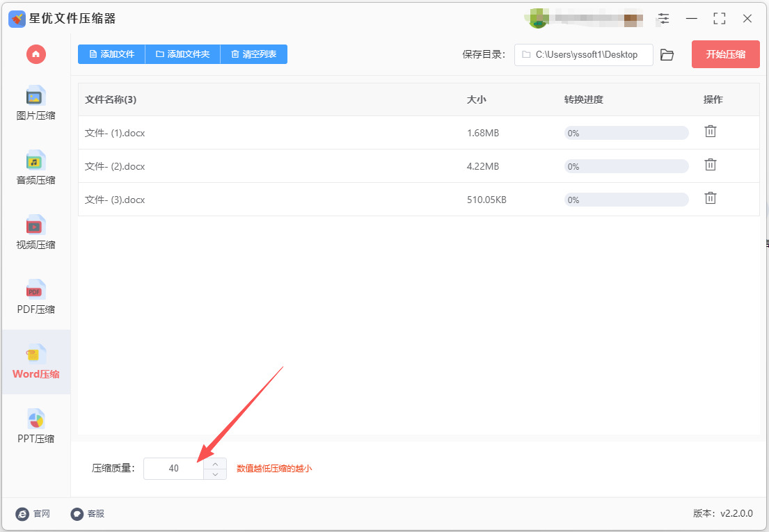
Task: Clear the list with 清空列表
Action: 254,54
